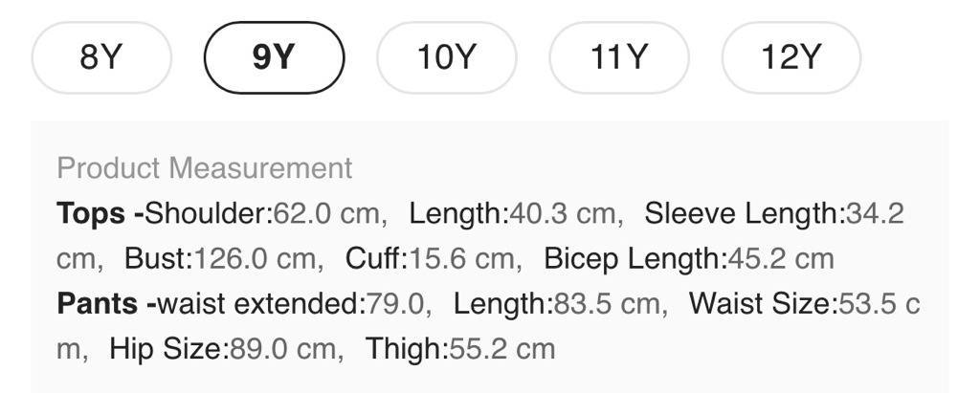980x393 pixels.
Task: Click the Bicep Length 45.2 cm value
Action: click(688, 258)
